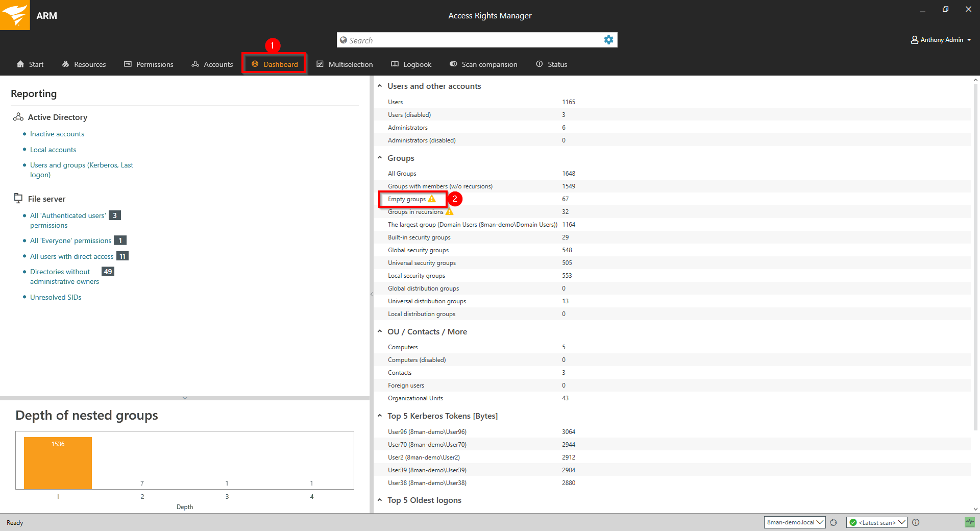Image resolution: width=980 pixels, height=531 pixels.
Task: Click the Active Directory heading icon
Action: 18,117
